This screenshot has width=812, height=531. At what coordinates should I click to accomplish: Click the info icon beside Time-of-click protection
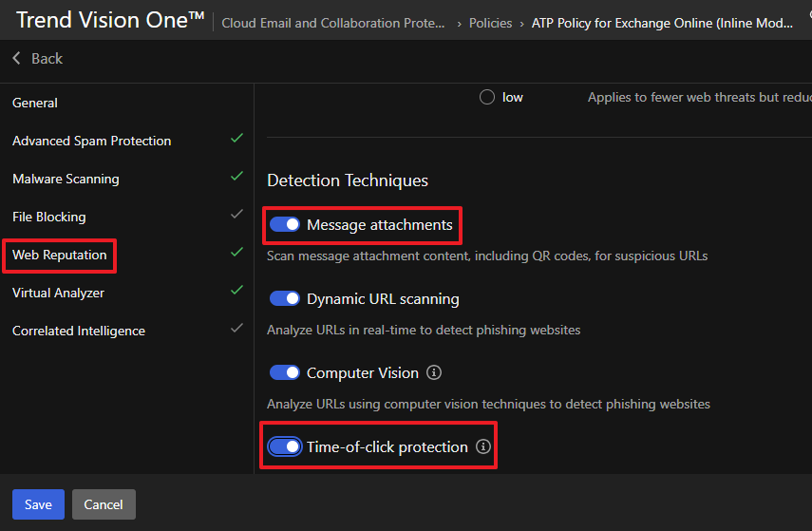483,446
